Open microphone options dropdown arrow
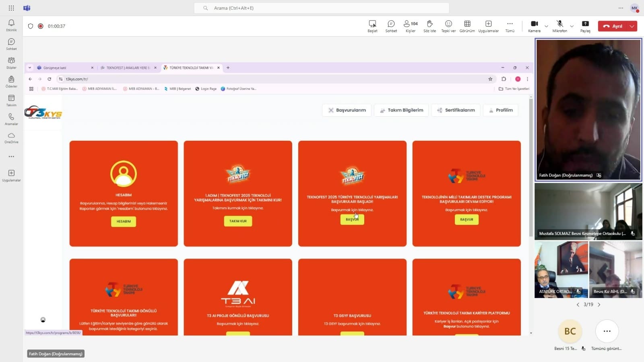This screenshot has height=362, width=644. [x=572, y=26]
